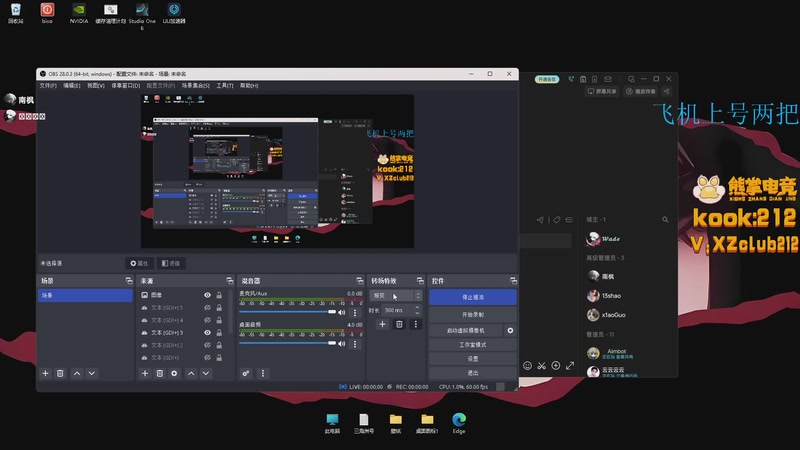This screenshot has width=800, height=450.
Task: Click the sources list vertical scrollbar
Action: click(231, 311)
